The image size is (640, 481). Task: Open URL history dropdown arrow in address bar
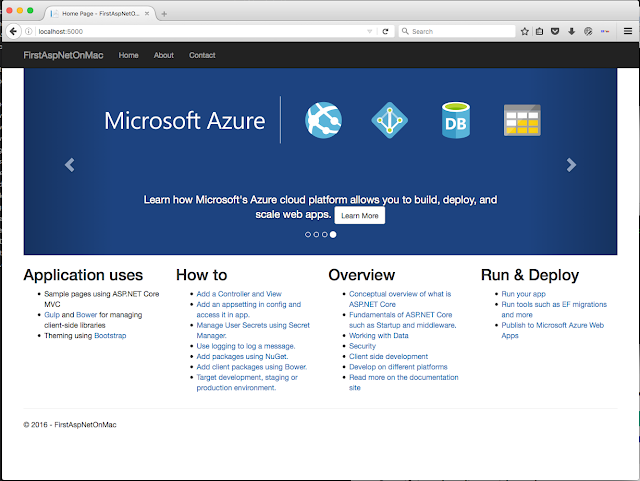[x=369, y=31]
